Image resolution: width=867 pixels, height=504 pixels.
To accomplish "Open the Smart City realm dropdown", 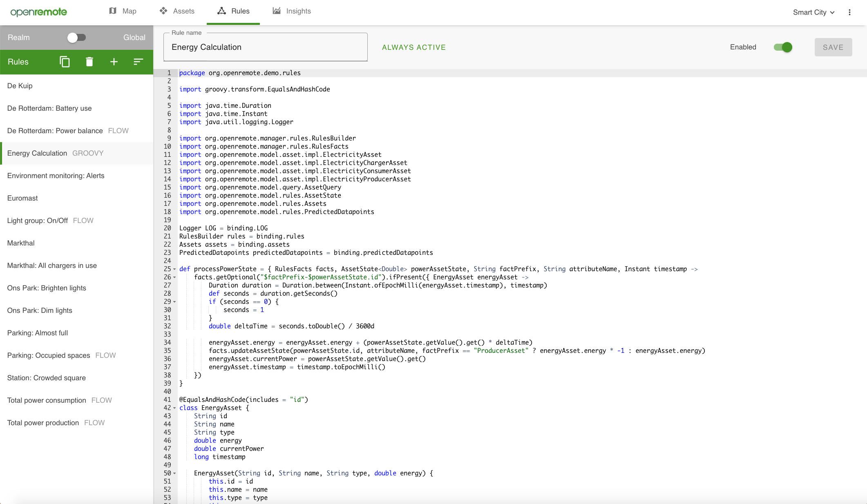I will click(813, 12).
